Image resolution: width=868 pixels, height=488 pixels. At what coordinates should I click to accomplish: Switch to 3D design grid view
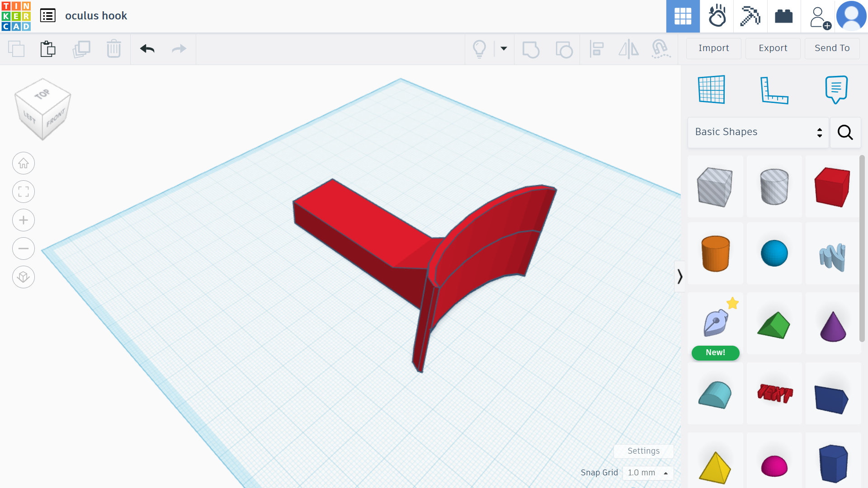[x=683, y=16]
